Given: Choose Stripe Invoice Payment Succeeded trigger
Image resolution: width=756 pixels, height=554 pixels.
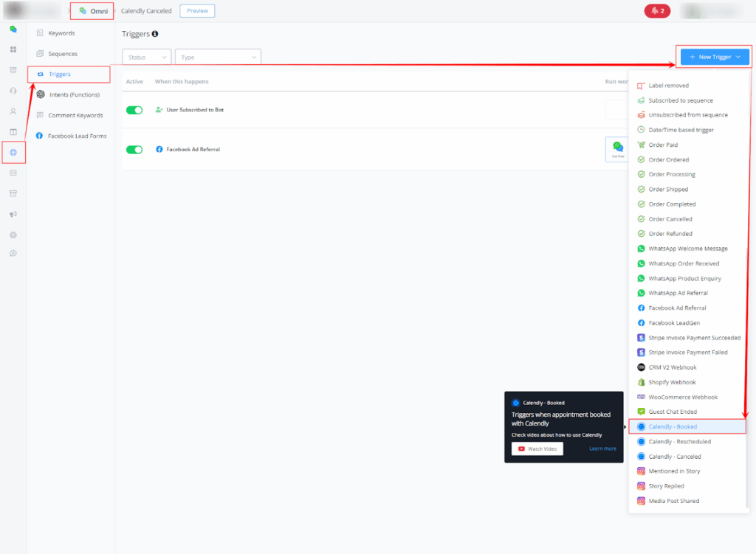Looking at the screenshot, I should click(x=694, y=338).
